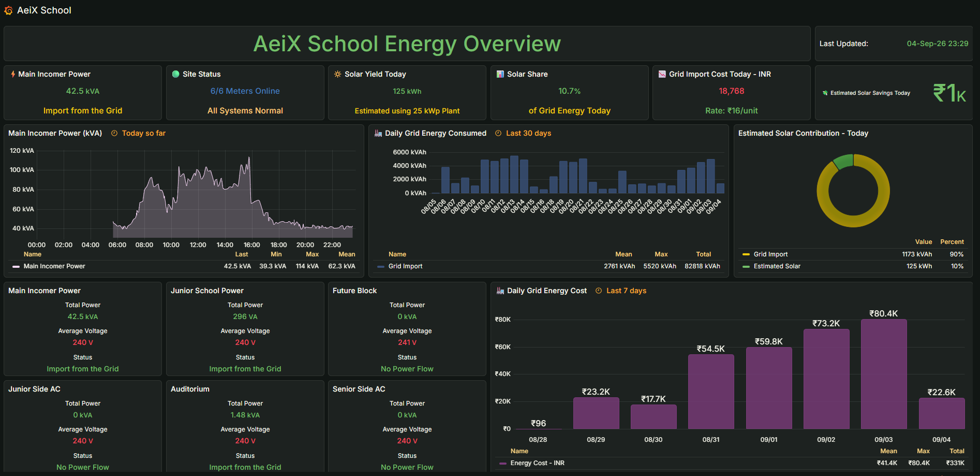Click the clock icon beside Last 30 days

coord(498,133)
